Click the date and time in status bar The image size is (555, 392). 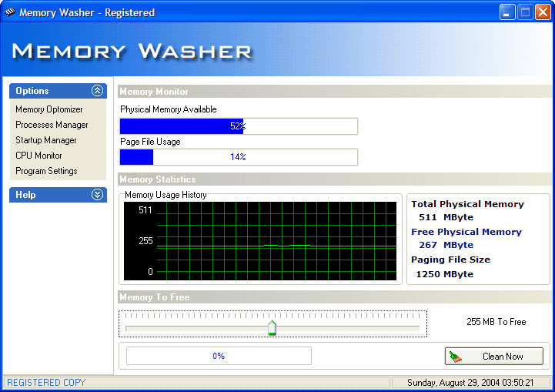[x=470, y=383]
